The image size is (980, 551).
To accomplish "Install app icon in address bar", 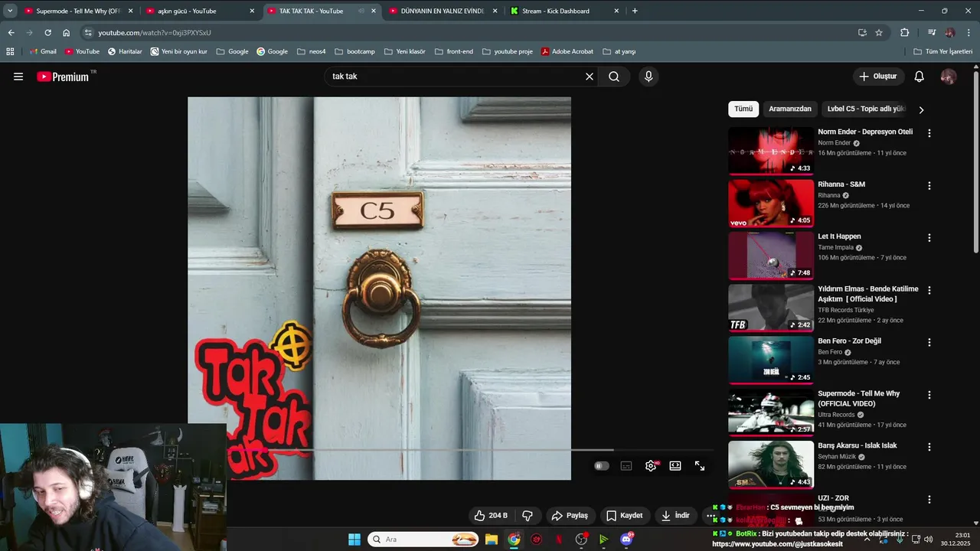I will 862,33.
